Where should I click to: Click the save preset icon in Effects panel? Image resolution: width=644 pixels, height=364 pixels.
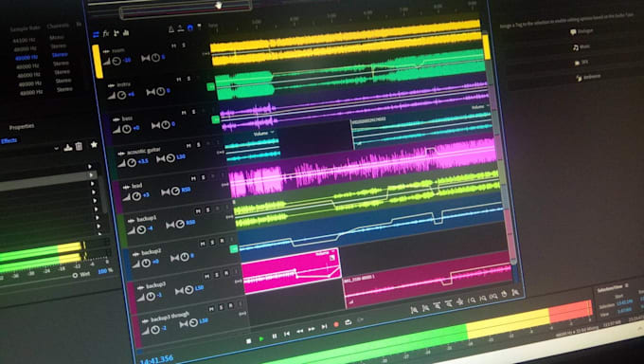tap(68, 147)
